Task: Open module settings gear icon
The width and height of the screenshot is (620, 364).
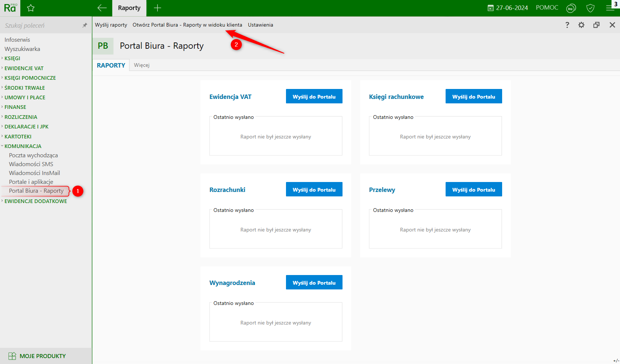Action: (582, 25)
